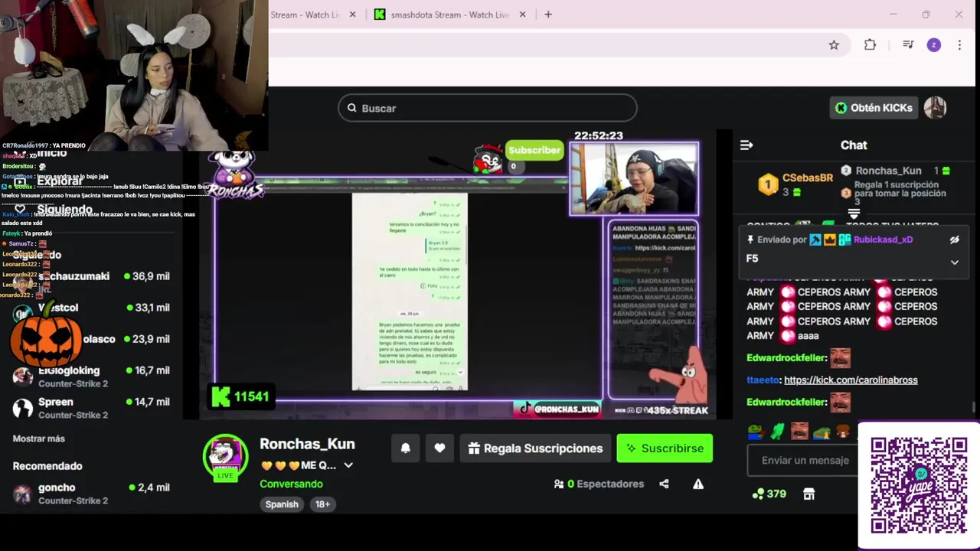Viewport: 980px width, 551px height.
Task: Follow Ronchas_Kun with the heart button
Action: (439, 448)
